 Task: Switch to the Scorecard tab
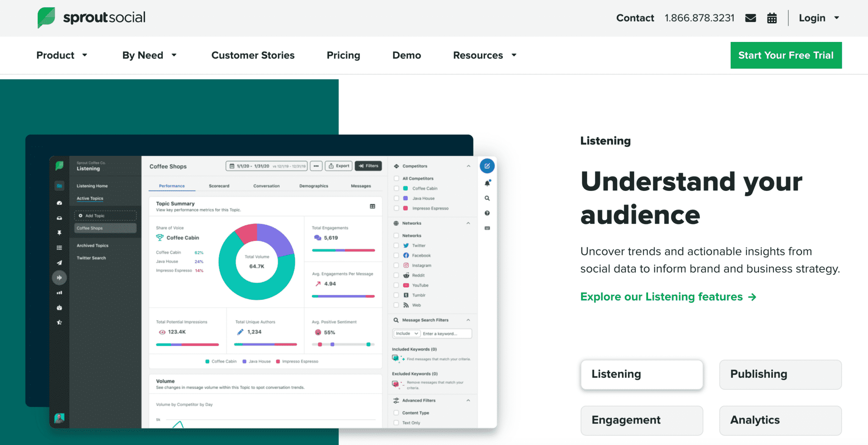click(219, 186)
